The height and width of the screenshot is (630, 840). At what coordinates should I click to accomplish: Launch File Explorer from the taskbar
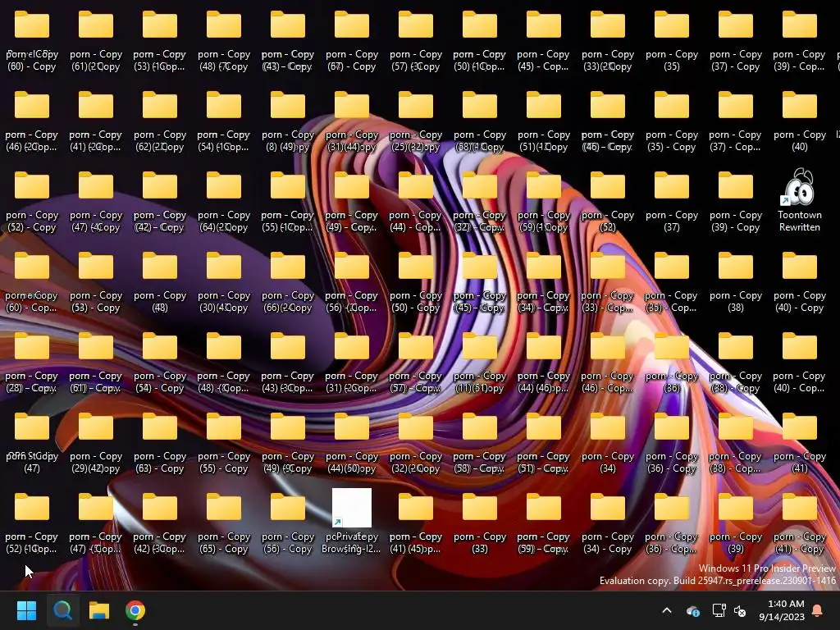point(99,610)
